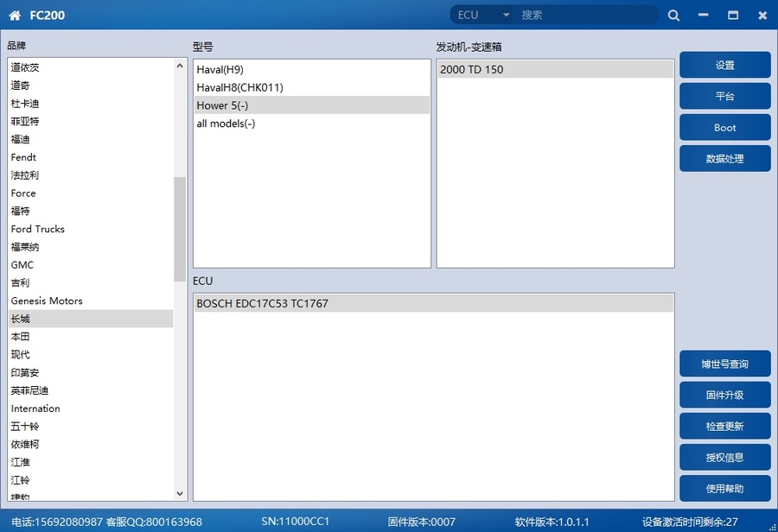Open 使用帮助 help button

point(725,489)
